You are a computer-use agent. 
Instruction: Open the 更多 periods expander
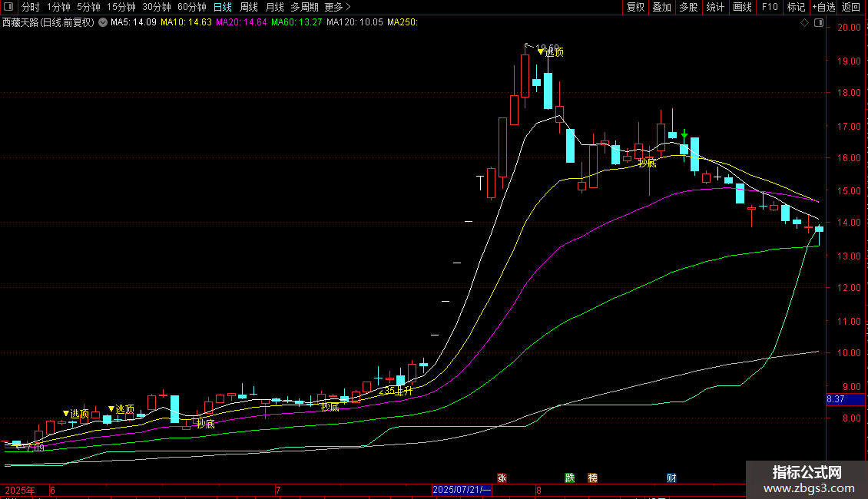tap(334, 7)
